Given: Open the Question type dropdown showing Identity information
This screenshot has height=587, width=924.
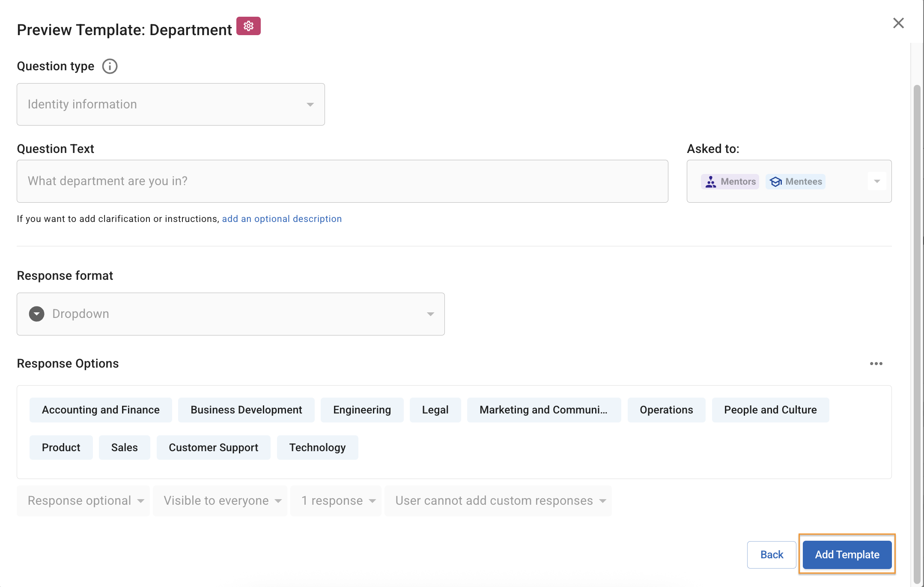Looking at the screenshot, I should pyautogui.click(x=170, y=104).
